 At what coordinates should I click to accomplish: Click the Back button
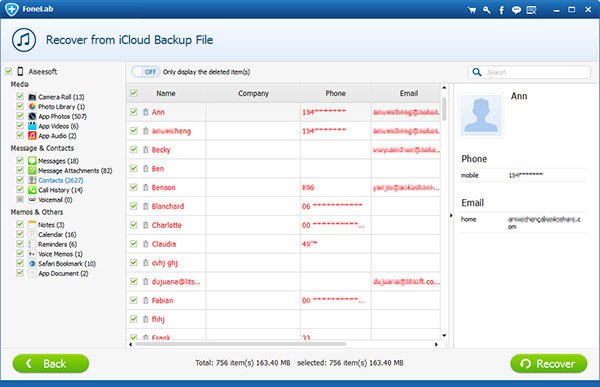click(x=51, y=363)
